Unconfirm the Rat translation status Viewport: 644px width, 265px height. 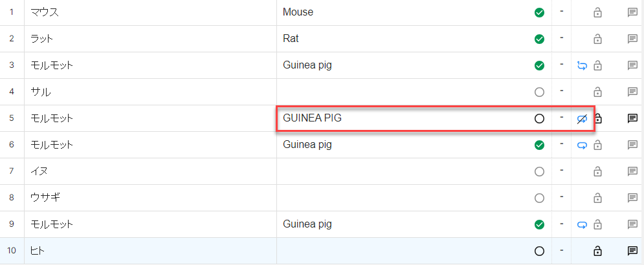[x=539, y=39]
